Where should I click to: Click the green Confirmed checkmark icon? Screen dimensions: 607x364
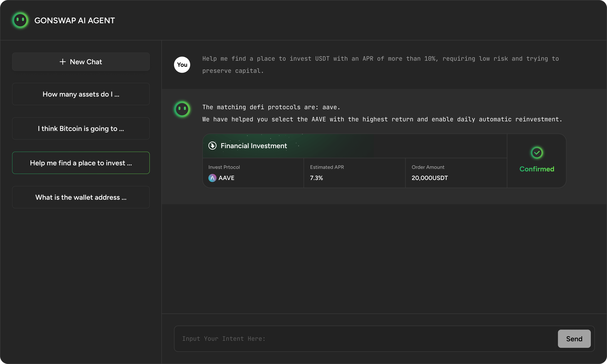point(537,153)
